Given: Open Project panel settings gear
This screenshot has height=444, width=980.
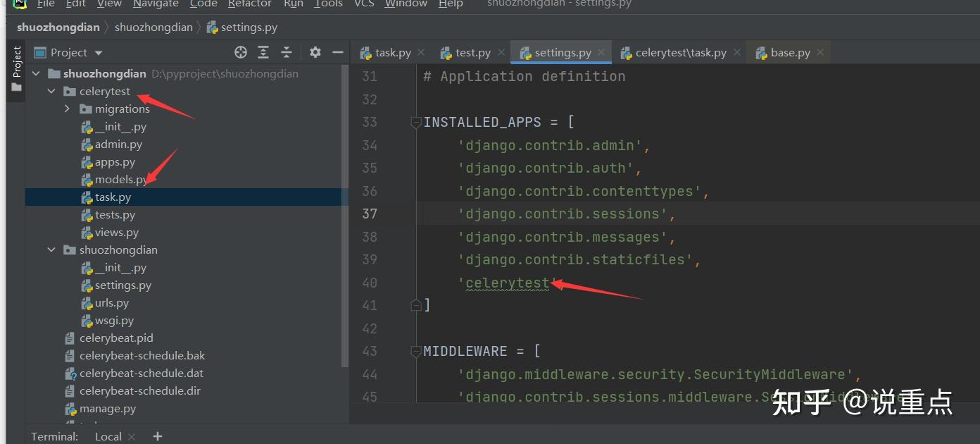Looking at the screenshot, I should (x=315, y=52).
